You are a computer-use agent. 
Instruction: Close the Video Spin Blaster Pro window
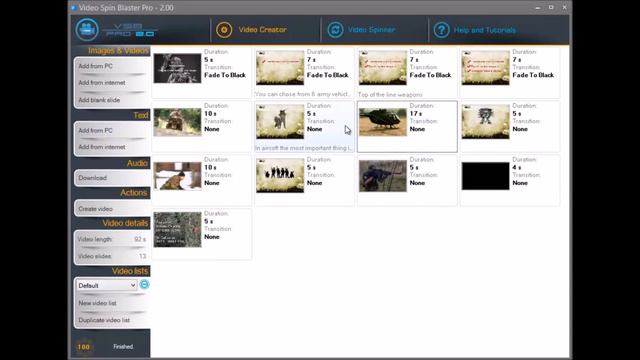[x=564, y=7]
